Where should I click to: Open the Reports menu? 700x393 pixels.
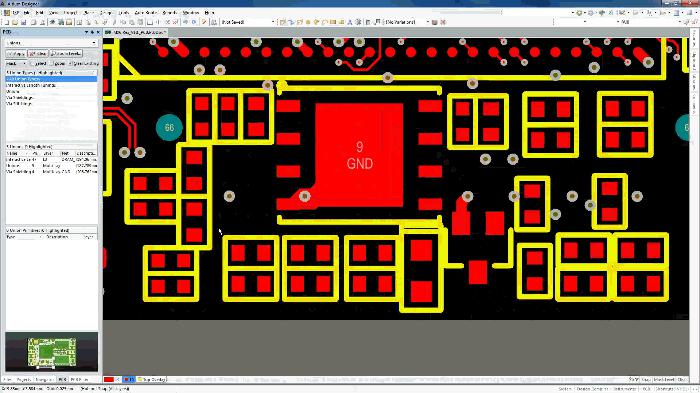pyautogui.click(x=170, y=13)
